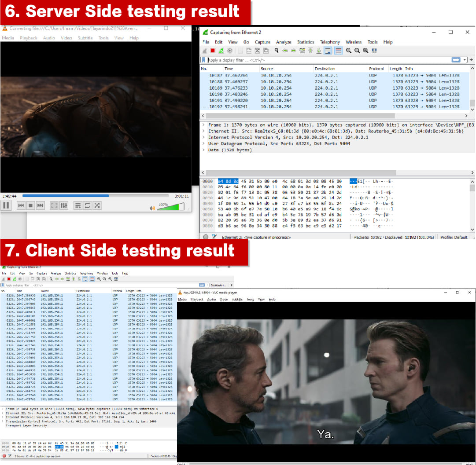Reload capture file icon in server-side Wireshark
This screenshot has width=476, height=465.
[266, 51]
